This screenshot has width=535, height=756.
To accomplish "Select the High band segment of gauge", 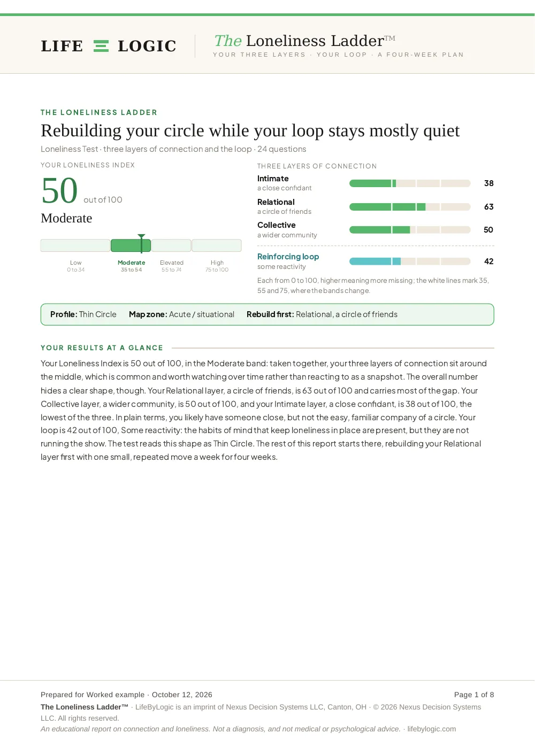I will (217, 245).
